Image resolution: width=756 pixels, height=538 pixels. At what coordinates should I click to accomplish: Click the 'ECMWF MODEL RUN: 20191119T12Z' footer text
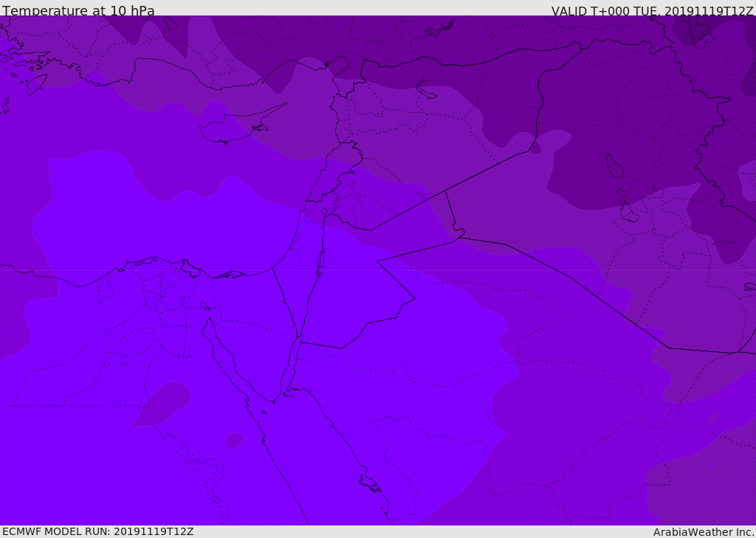coord(98,531)
